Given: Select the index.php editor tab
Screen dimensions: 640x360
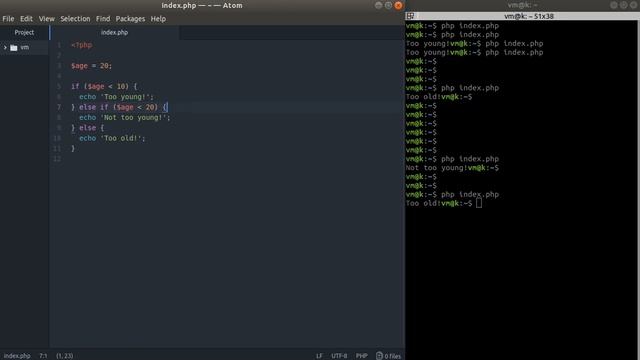Looking at the screenshot, I should pos(114,32).
